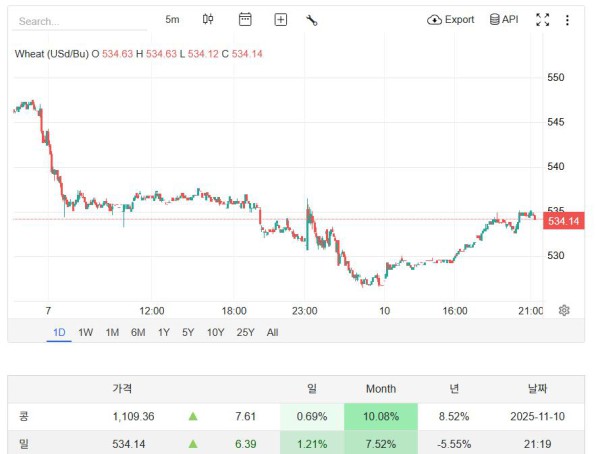Viewport: 600px width, 454px height.
Task: Open the 밀 (wheat) row link
Action: (24, 442)
